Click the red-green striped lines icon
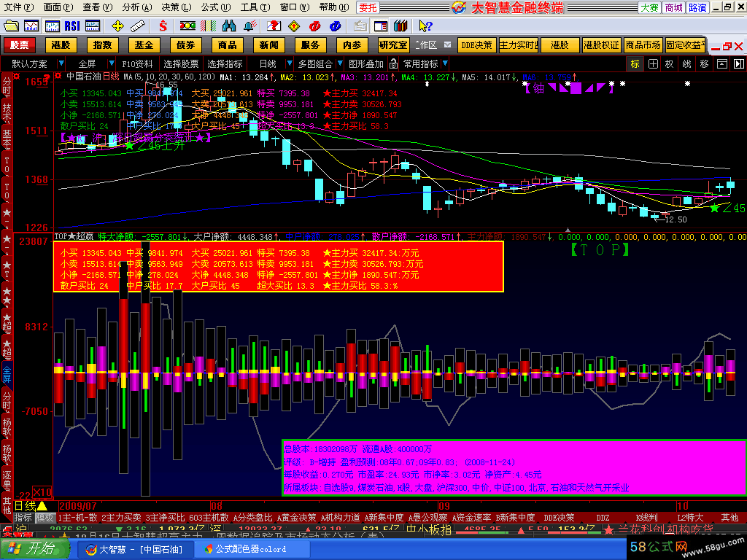The image size is (747, 560). click(208, 26)
